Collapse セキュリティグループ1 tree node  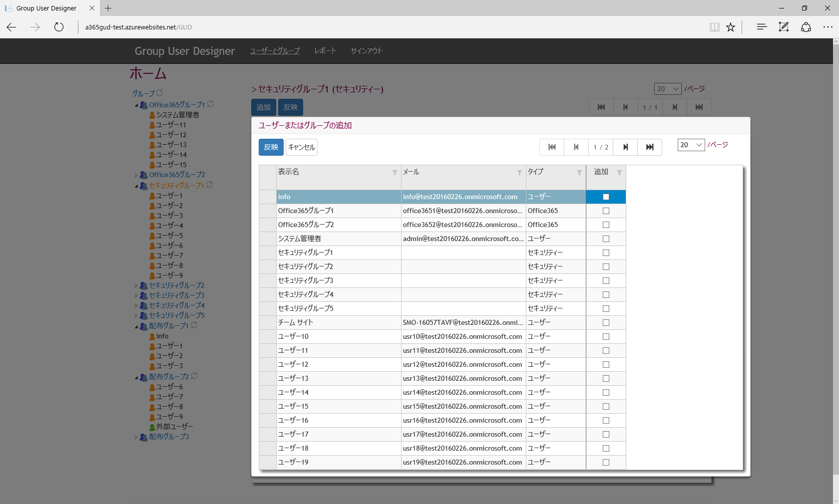point(136,186)
